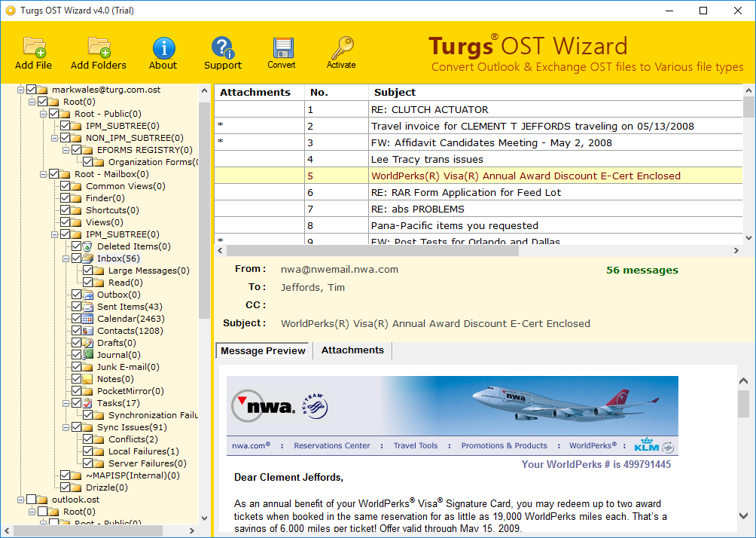Select 'RE: RAR Form Application for Feed Lot'
756x538 pixels.
click(478, 193)
